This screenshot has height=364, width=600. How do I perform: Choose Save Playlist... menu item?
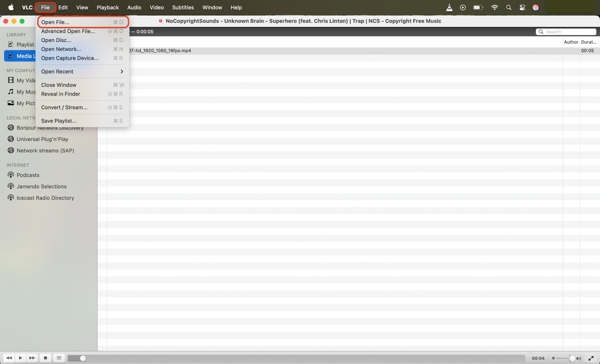pyautogui.click(x=82, y=121)
